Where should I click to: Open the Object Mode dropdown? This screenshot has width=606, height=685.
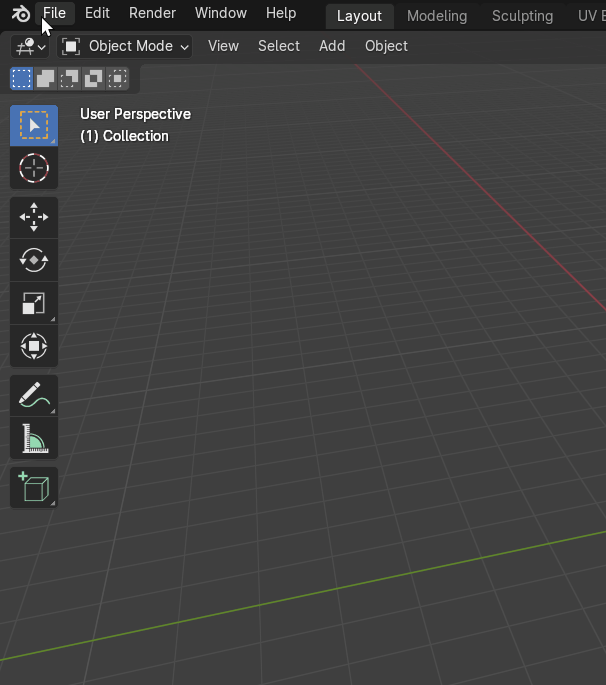(125, 46)
